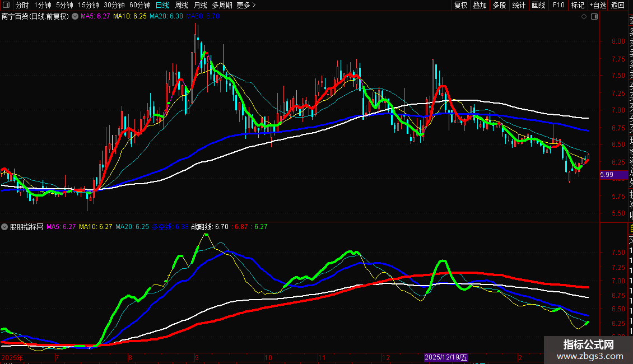633x364 pixels.
Task: Click the diamond icon at chart top-right
Action: tap(584, 17)
